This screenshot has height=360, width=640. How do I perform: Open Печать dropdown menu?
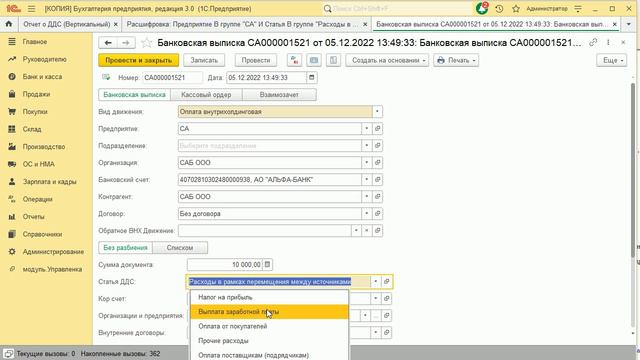[456, 60]
